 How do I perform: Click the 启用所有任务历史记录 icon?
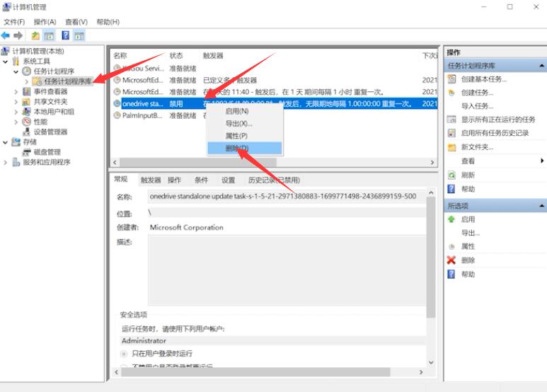pyautogui.click(x=451, y=133)
